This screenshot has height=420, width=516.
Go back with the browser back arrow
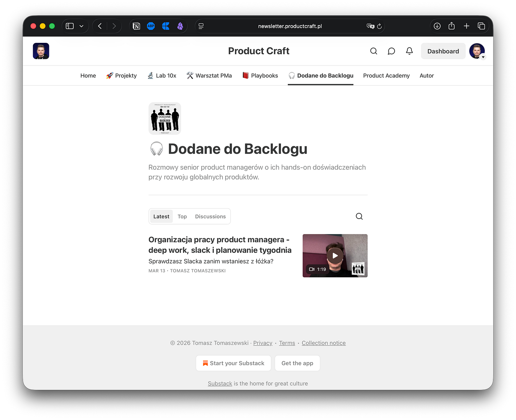pos(100,26)
